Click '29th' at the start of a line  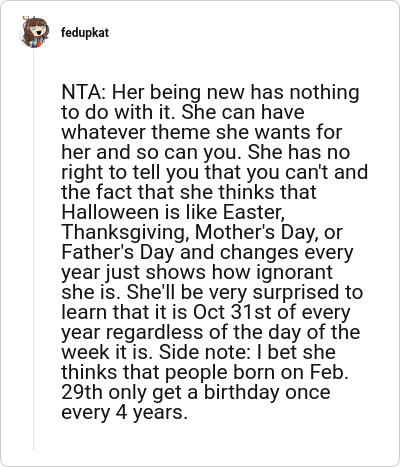pyautogui.click(x=82, y=392)
